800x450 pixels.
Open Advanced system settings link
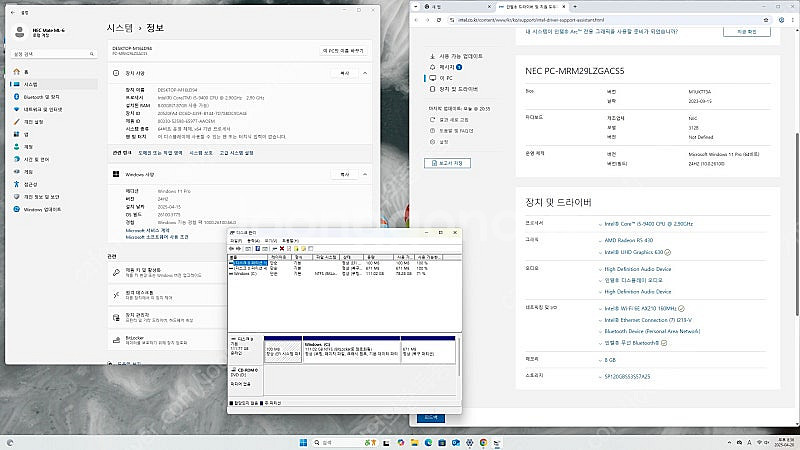click(236, 153)
